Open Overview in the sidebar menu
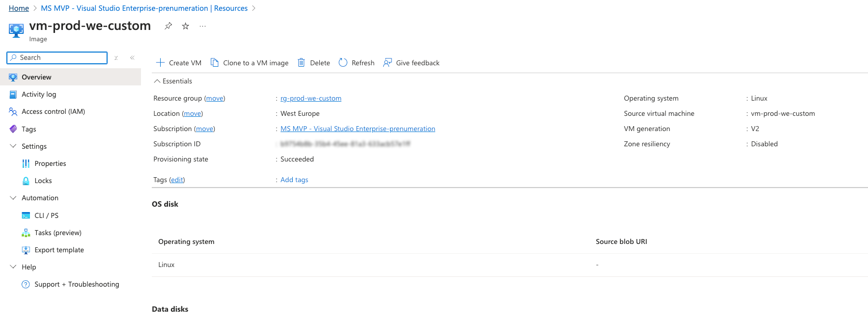 (x=70, y=77)
